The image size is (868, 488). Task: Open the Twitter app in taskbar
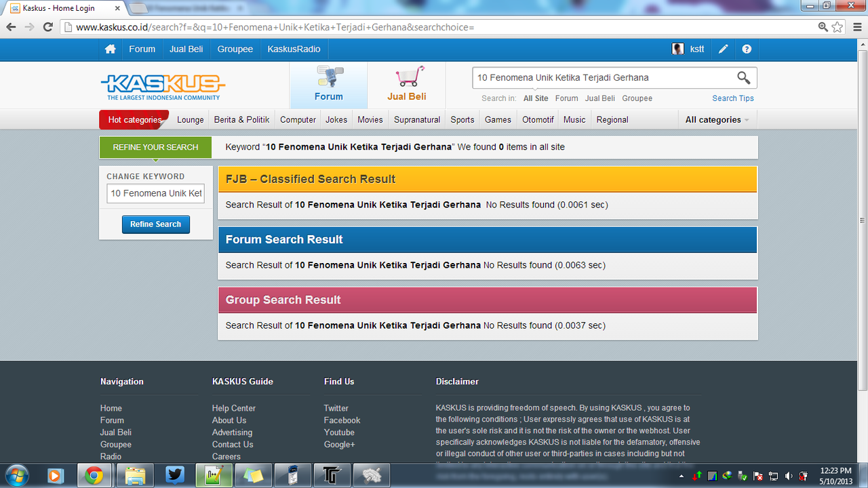pos(175,475)
